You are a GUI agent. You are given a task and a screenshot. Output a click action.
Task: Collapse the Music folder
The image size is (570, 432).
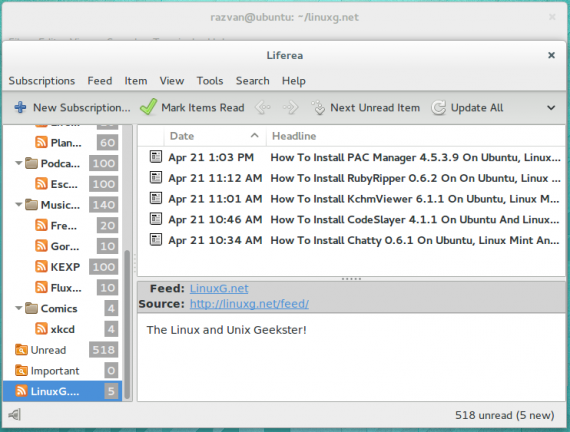click(x=19, y=205)
